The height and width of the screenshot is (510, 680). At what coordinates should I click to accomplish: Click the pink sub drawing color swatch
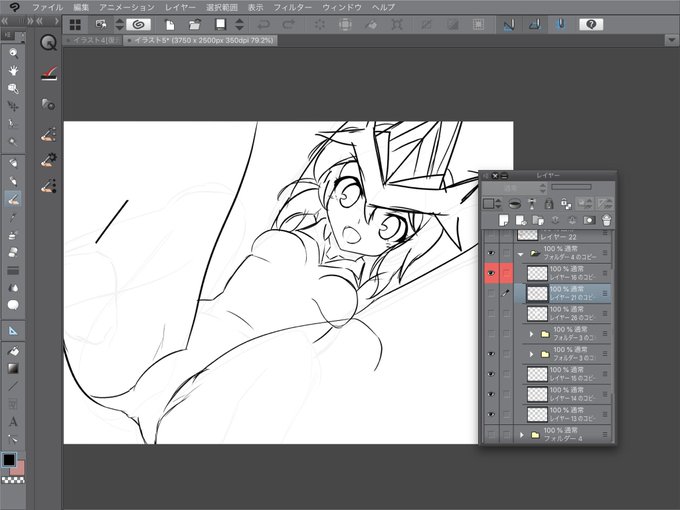click(18, 468)
